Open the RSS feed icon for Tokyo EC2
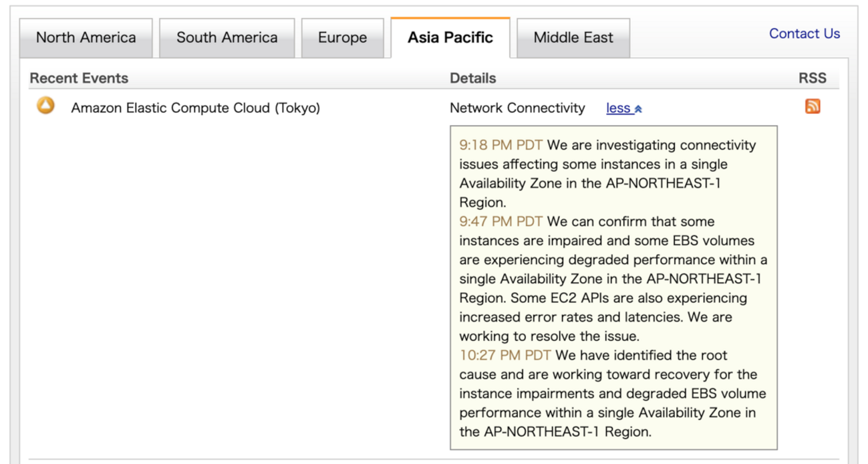Image resolution: width=868 pixels, height=464 pixels. 813,106
